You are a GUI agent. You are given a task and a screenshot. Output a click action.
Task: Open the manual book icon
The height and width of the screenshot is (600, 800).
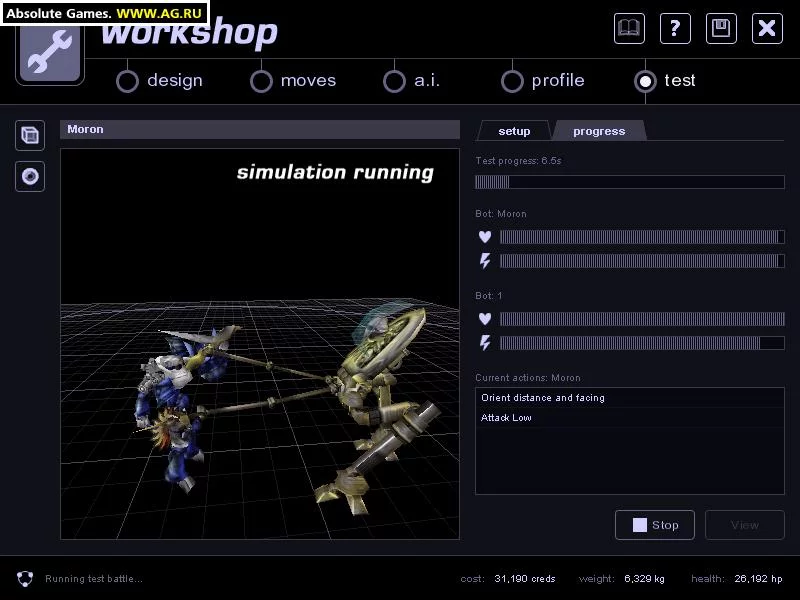629,29
